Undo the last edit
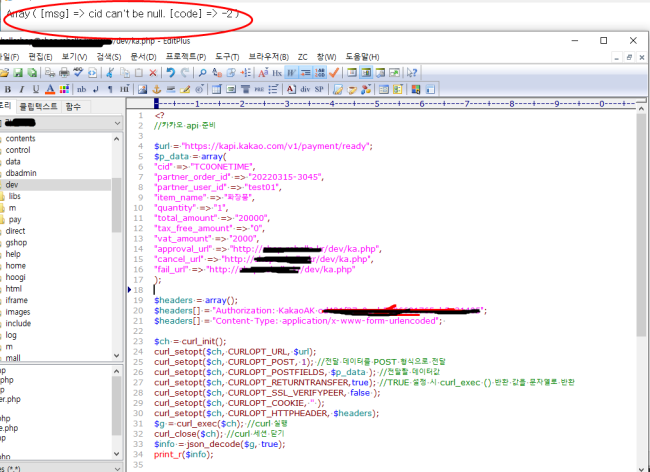Screen dimensions: 650x472 click(170, 73)
